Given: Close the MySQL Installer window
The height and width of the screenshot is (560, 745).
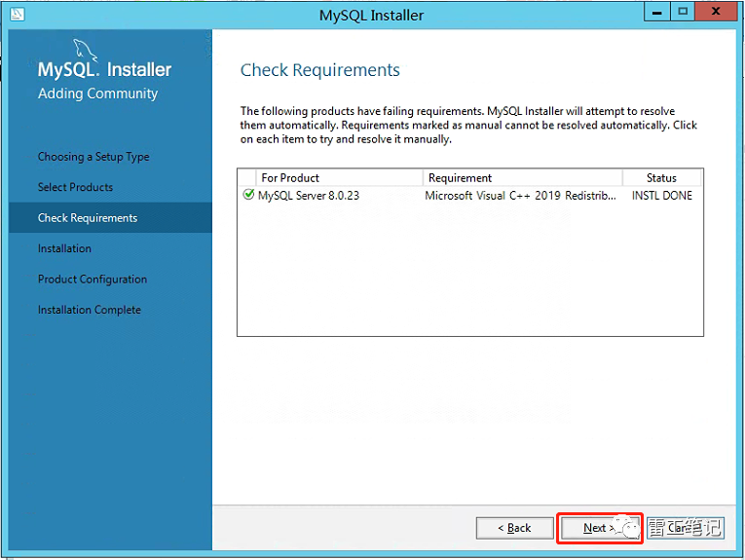Looking at the screenshot, I should (x=716, y=12).
